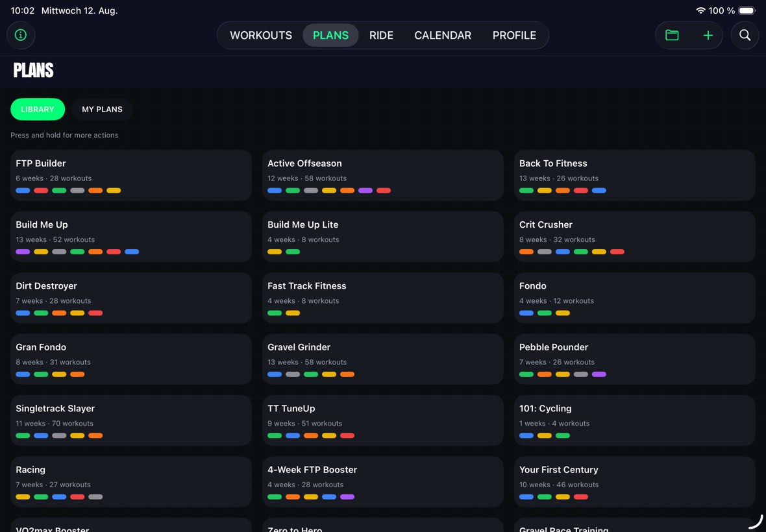Tap the green plus icon
This screenshot has height=532, width=766.
pyautogui.click(x=708, y=35)
